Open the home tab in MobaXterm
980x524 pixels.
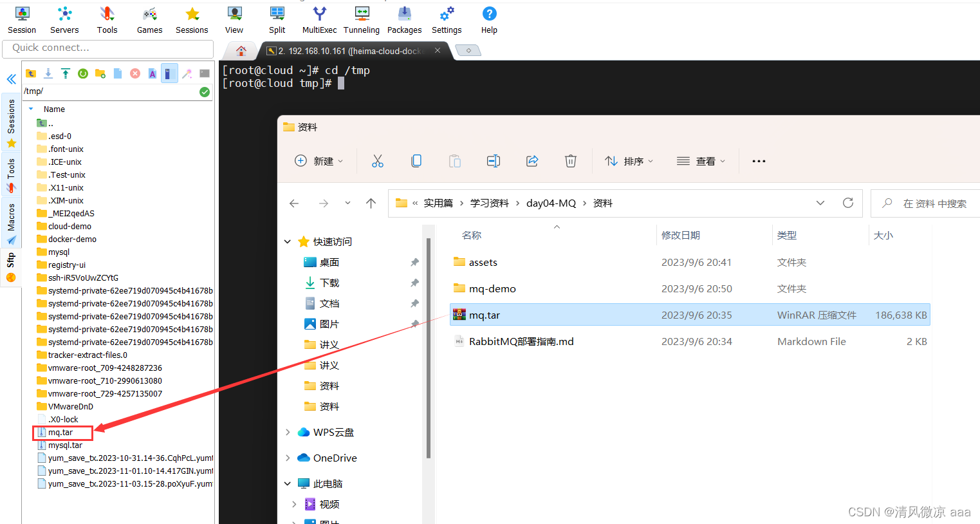point(241,51)
